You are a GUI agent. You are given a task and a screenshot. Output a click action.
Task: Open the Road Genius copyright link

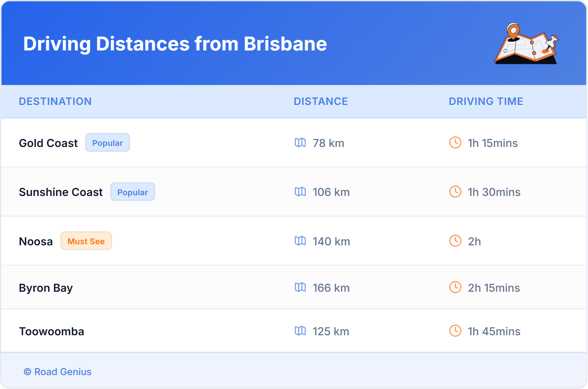click(x=58, y=372)
